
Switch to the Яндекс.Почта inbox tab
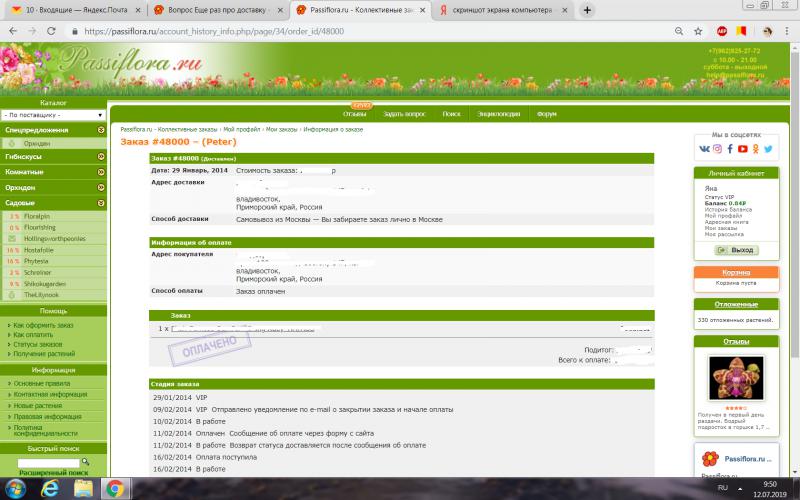(62, 9)
